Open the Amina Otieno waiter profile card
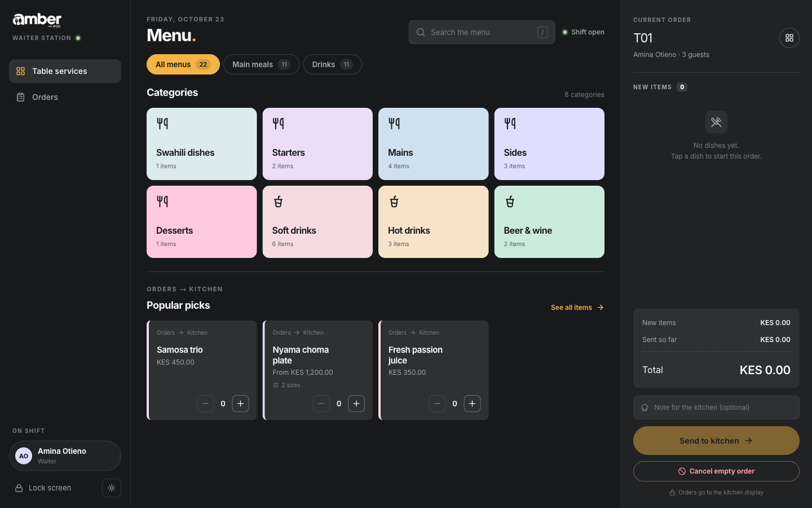Image resolution: width=812 pixels, height=508 pixels. pos(65,456)
